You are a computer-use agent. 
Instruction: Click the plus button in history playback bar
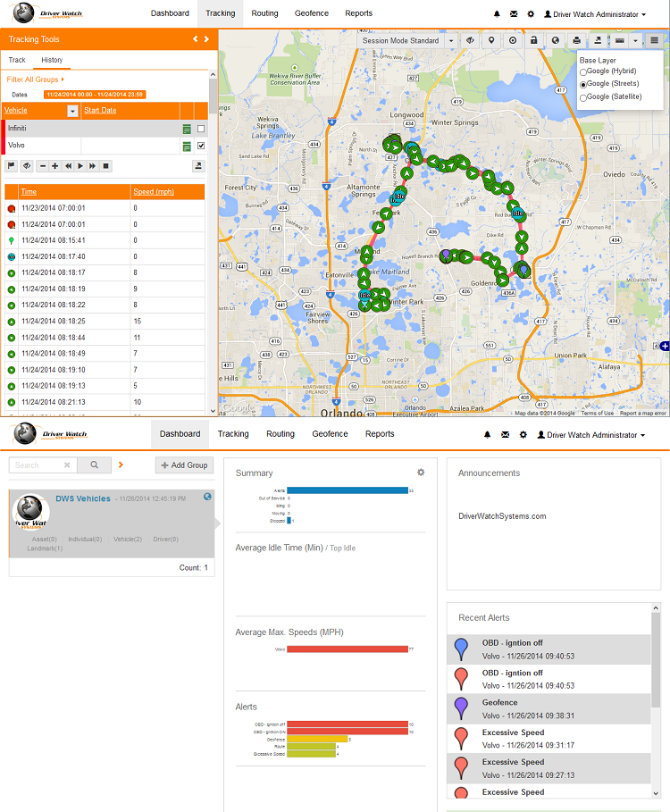pyautogui.click(x=54, y=166)
